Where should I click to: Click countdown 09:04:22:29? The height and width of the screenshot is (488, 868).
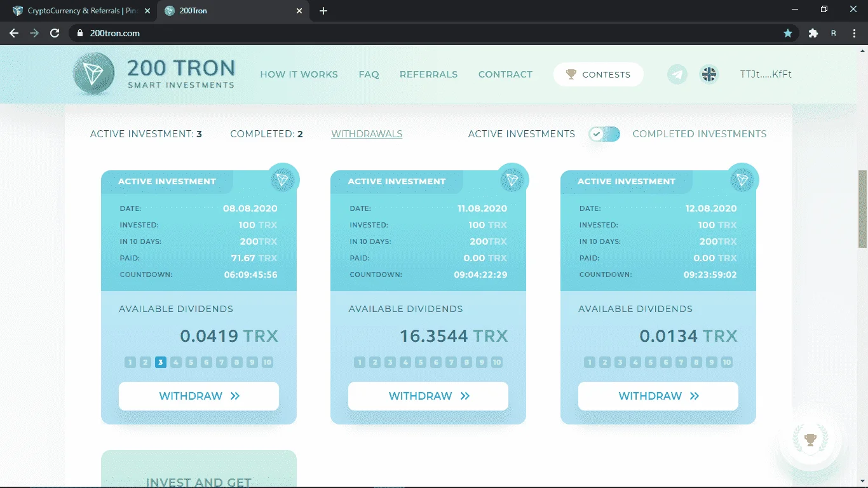click(x=480, y=274)
